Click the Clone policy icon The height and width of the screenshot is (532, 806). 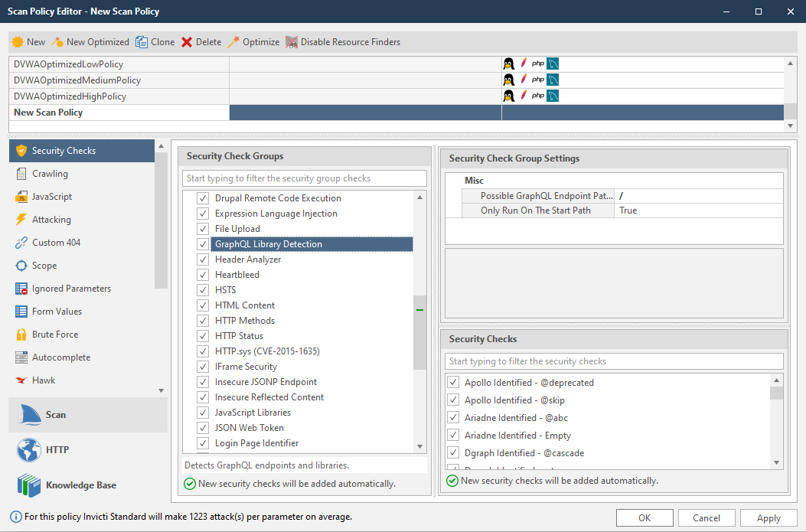(142, 42)
